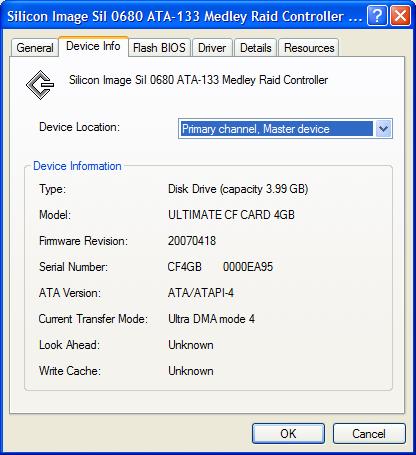Click the ULTIMATE CF CARD 4GB model value
Screen dimensions: 416x455
[x=231, y=215]
